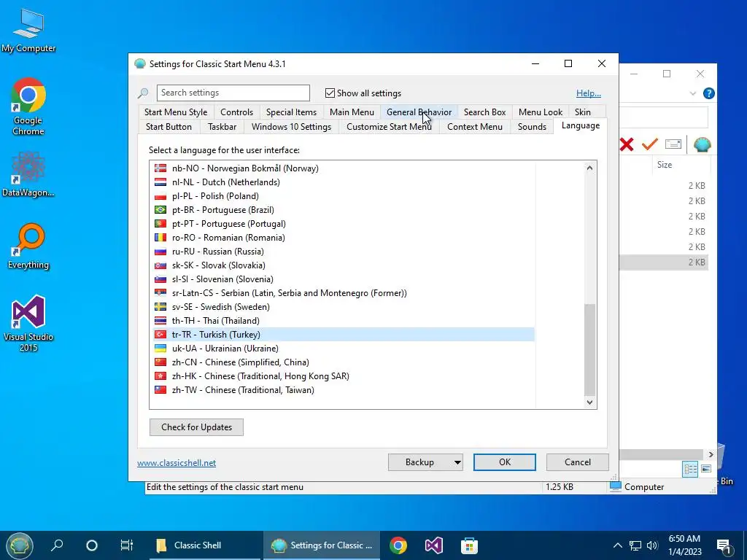The width and height of the screenshot is (747, 560).
Task: Open Visual Studio from the taskbar
Action: (433, 545)
